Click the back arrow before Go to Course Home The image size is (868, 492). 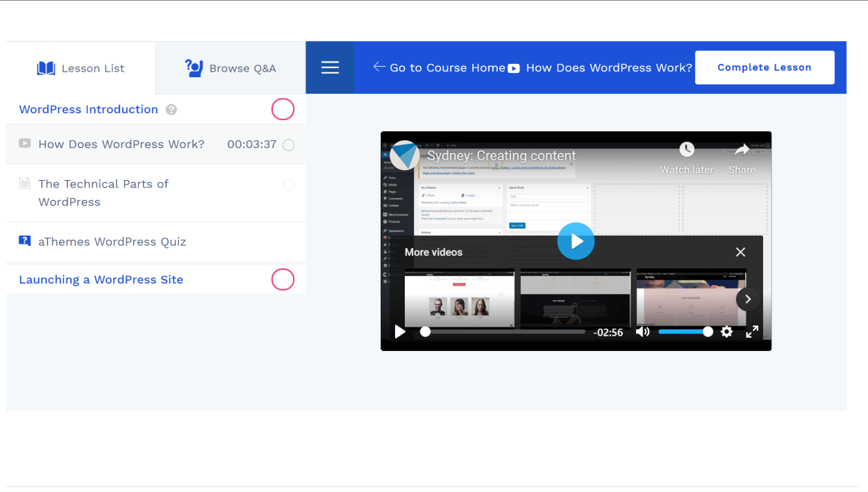coord(379,67)
